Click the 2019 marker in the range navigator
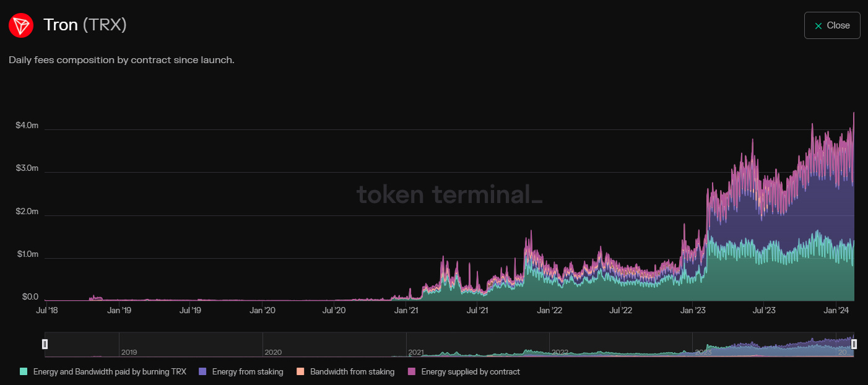The image size is (868, 385). click(129, 352)
